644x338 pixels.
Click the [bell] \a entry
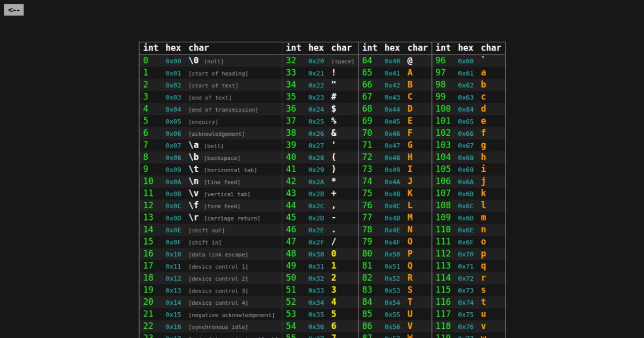(x=193, y=145)
